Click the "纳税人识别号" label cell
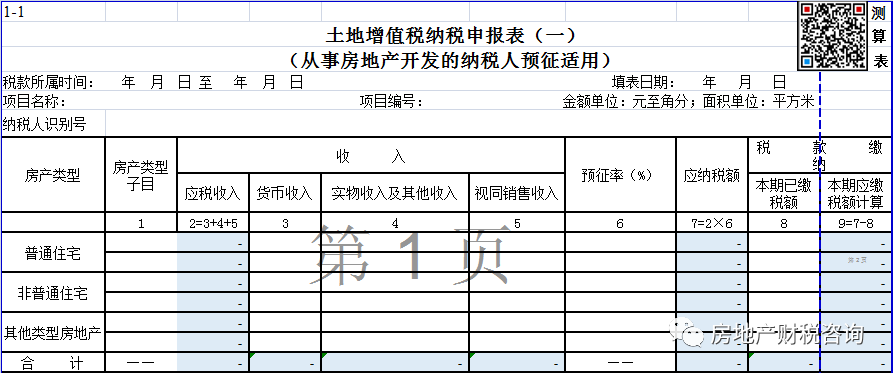This screenshot has width=893, height=373. point(54,125)
